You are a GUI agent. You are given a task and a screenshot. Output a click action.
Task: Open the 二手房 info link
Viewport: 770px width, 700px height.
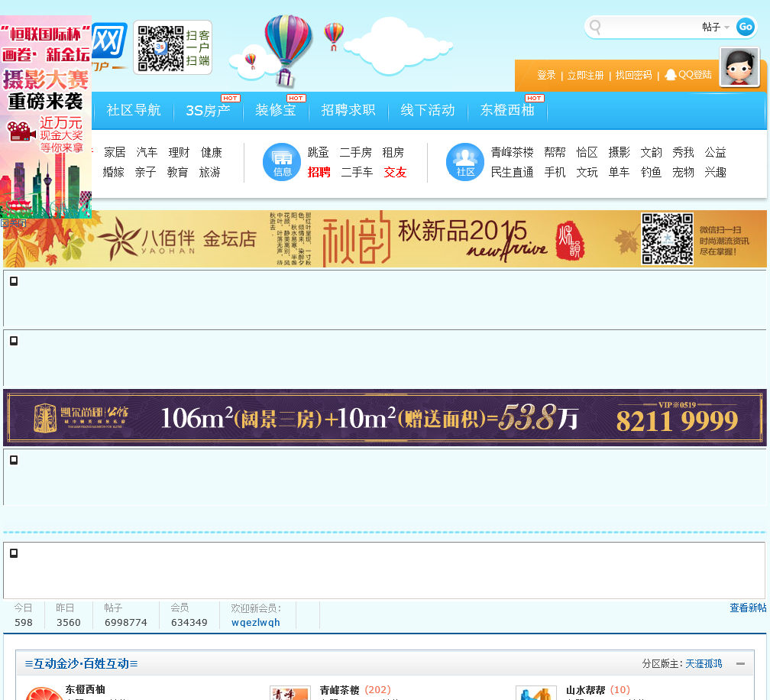(355, 152)
